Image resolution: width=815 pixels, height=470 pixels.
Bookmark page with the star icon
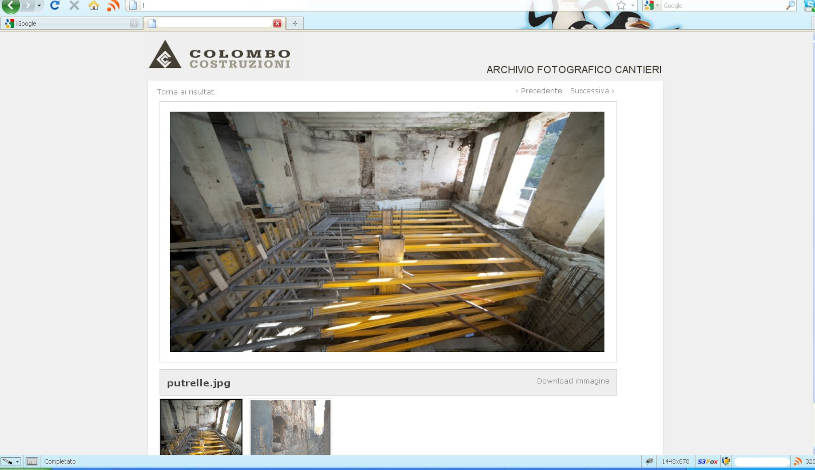[x=621, y=6]
